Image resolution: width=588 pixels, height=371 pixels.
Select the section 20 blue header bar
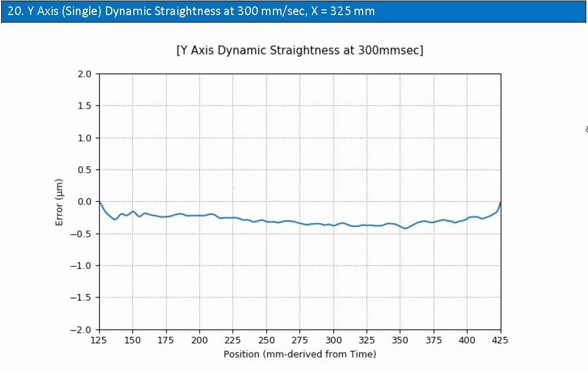click(294, 11)
